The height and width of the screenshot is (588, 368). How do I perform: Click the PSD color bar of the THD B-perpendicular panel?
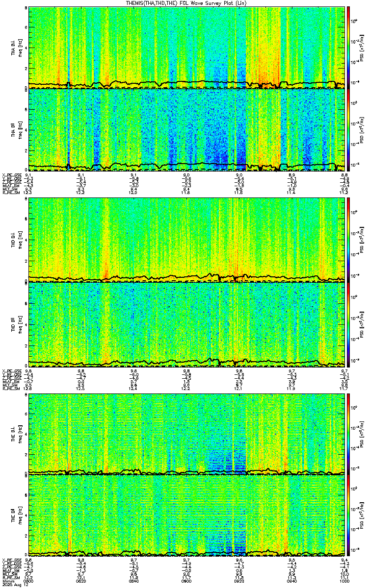click(x=348, y=240)
